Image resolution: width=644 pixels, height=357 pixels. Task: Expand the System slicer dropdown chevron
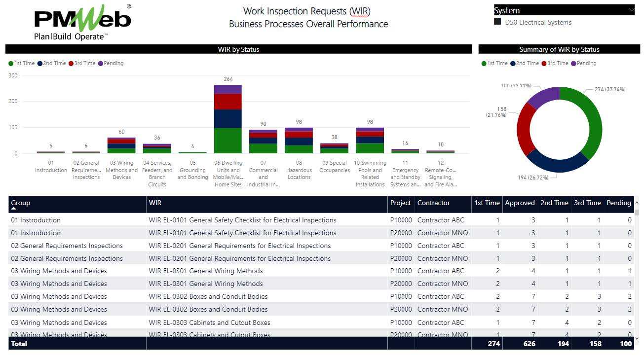point(631,10)
